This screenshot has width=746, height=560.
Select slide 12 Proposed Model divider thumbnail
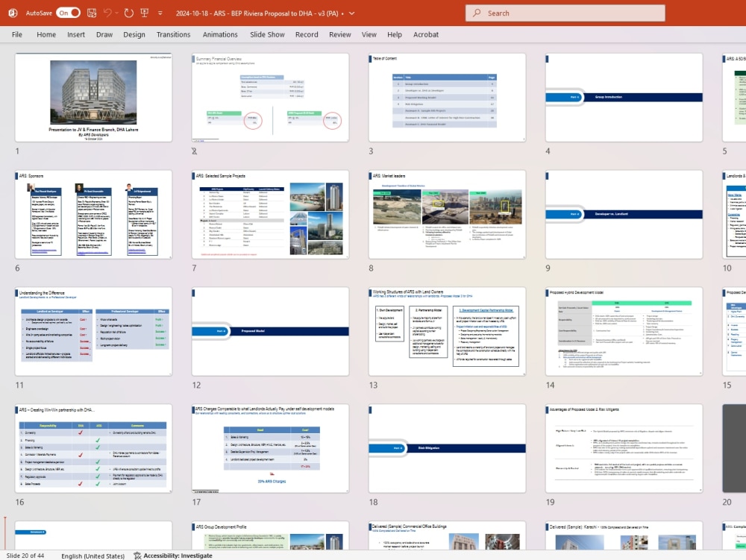pyautogui.click(x=270, y=331)
